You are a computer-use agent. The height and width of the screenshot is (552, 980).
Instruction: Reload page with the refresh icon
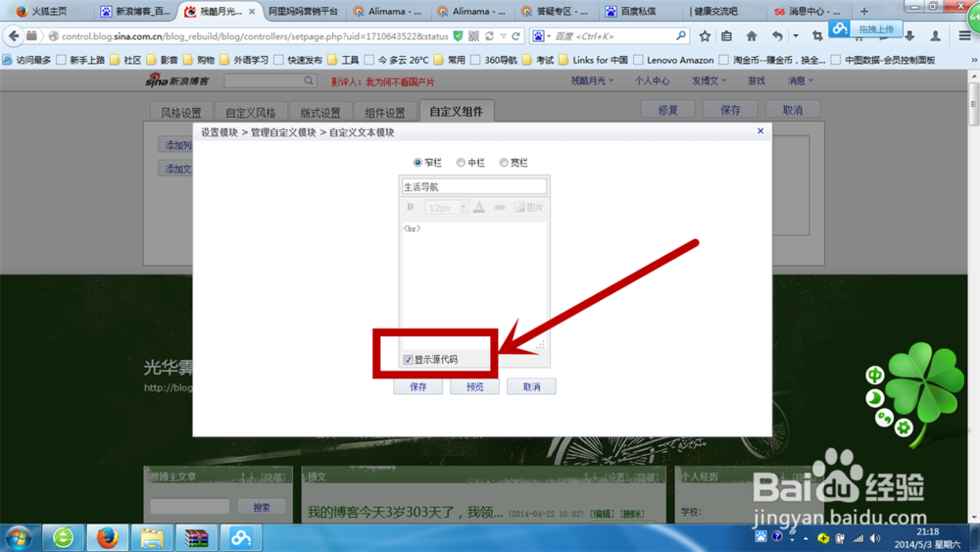click(515, 36)
